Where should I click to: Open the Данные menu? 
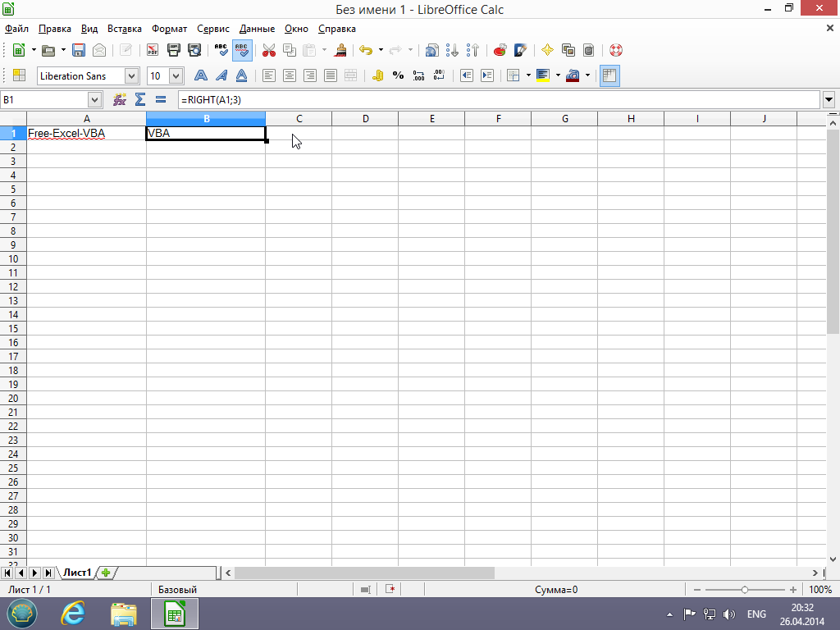tap(257, 29)
